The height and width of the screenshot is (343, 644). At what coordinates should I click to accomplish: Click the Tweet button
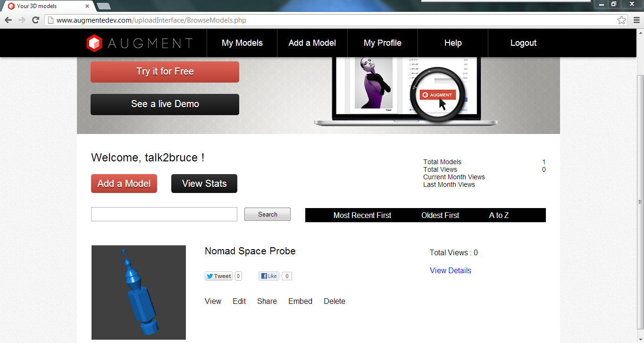point(218,276)
